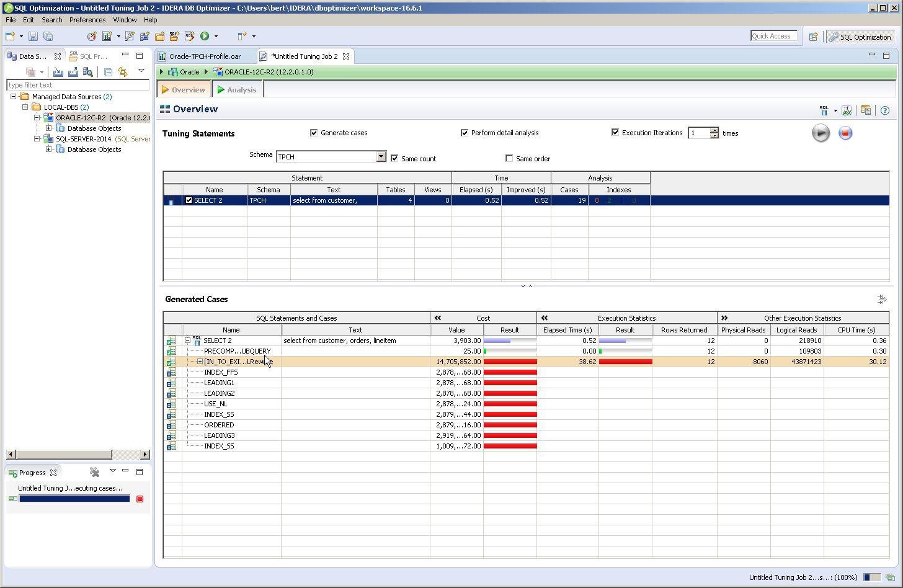Click the new tuning job wrench icon
The width and height of the screenshot is (903, 588).
[x=130, y=36]
